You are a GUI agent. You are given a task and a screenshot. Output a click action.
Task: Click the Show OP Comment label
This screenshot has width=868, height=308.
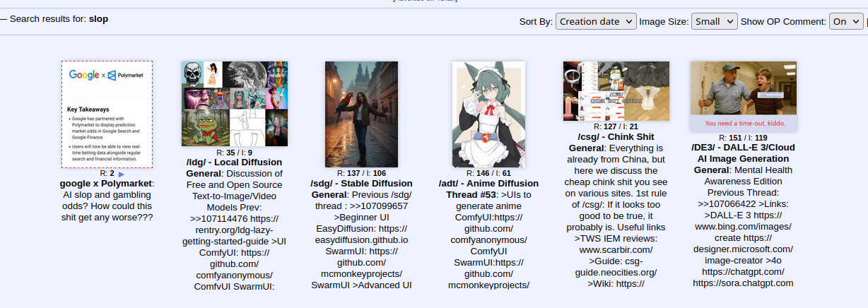[783, 22]
